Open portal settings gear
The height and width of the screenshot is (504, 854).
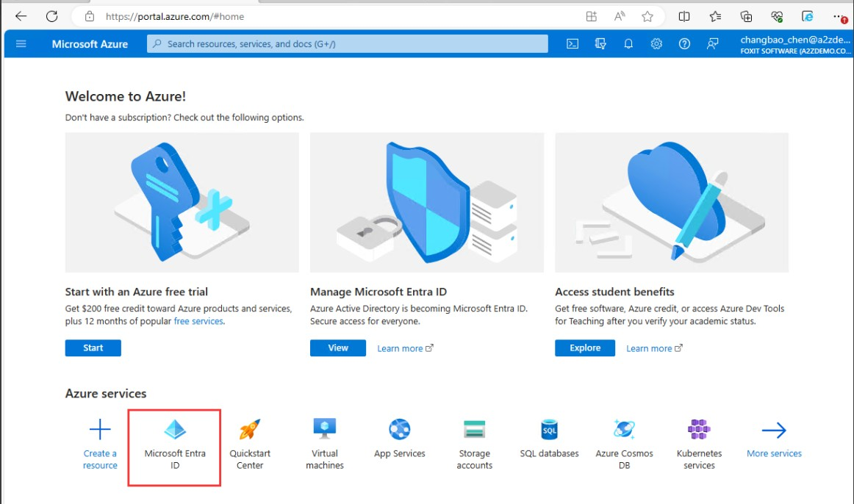point(656,43)
